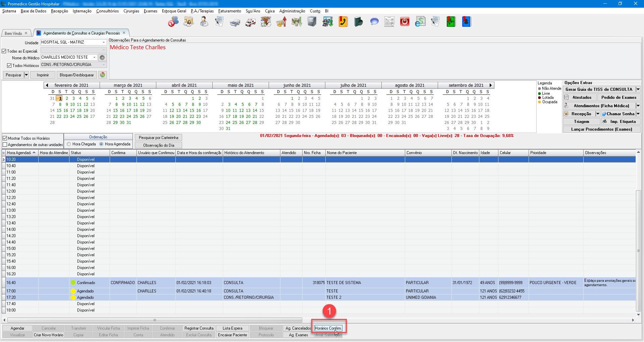
Task: Click the hospital bed toolbar icon
Action: tap(235, 22)
